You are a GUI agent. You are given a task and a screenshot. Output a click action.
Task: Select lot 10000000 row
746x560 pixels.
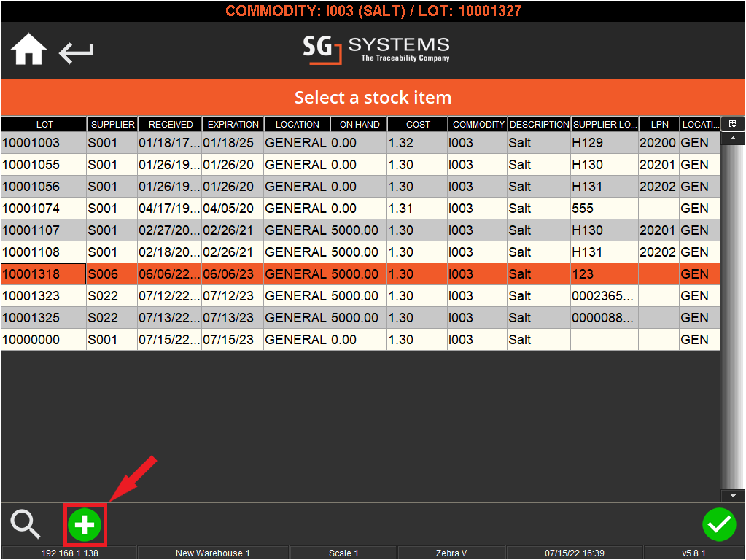[361, 340]
